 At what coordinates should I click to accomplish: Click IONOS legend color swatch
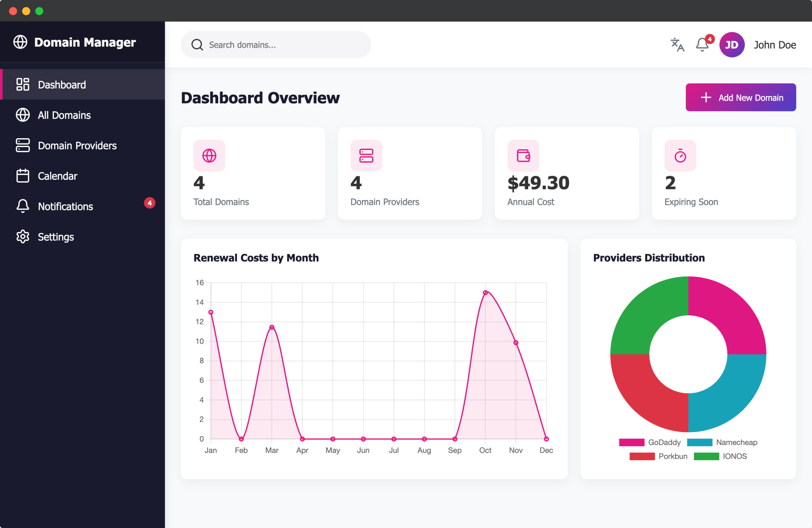tap(706, 456)
